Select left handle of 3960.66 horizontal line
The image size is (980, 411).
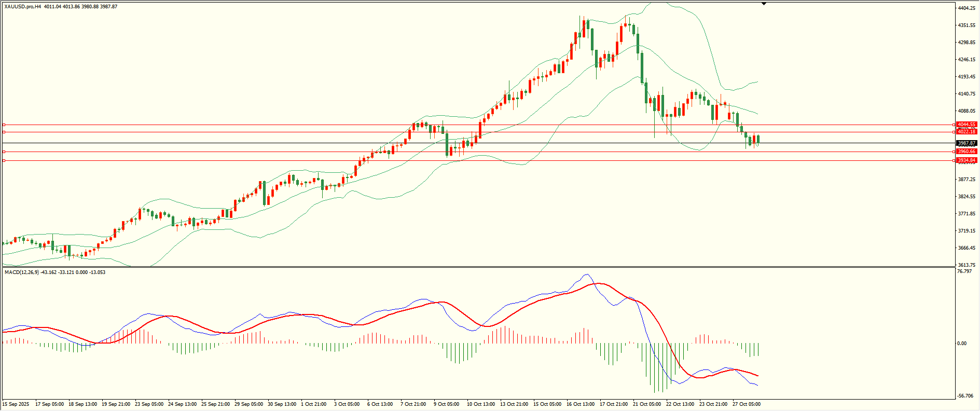point(4,152)
